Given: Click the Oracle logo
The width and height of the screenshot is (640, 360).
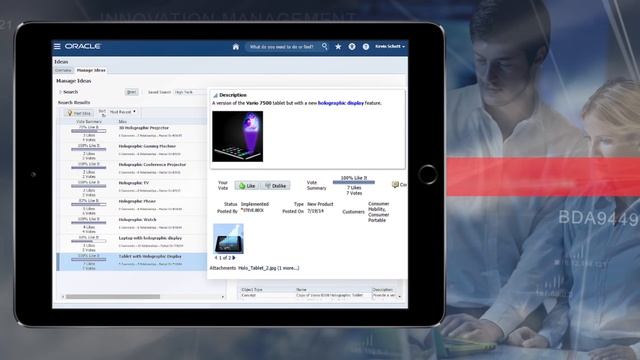Looking at the screenshot, I should coord(83,47).
